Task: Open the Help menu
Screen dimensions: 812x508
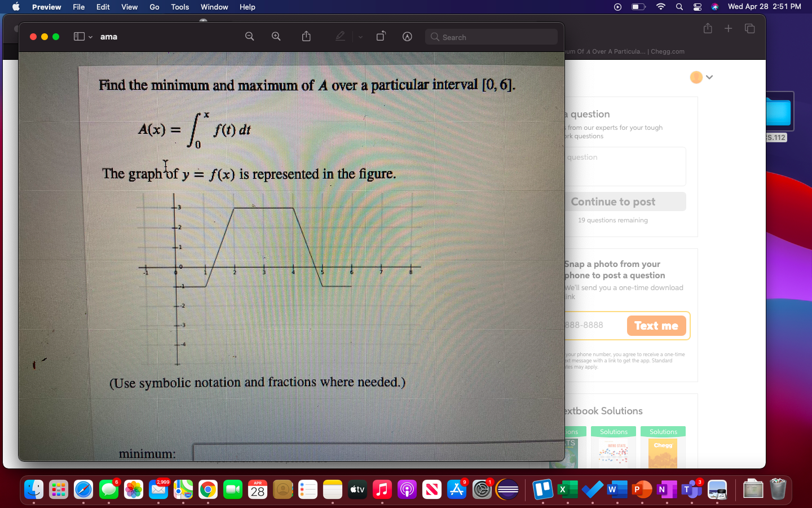Action: [x=247, y=7]
